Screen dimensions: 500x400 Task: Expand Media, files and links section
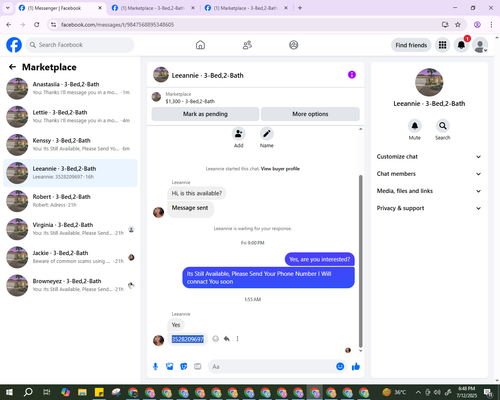[429, 191]
